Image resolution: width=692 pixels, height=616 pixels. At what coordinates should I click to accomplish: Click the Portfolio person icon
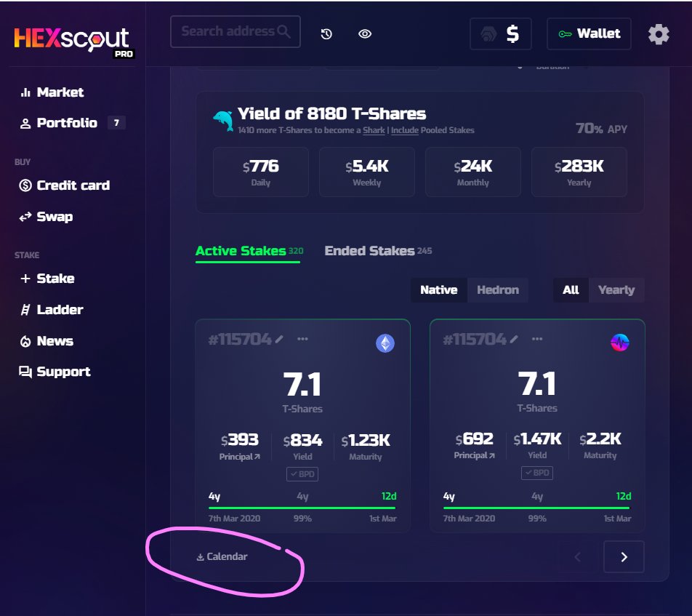[25, 123]
